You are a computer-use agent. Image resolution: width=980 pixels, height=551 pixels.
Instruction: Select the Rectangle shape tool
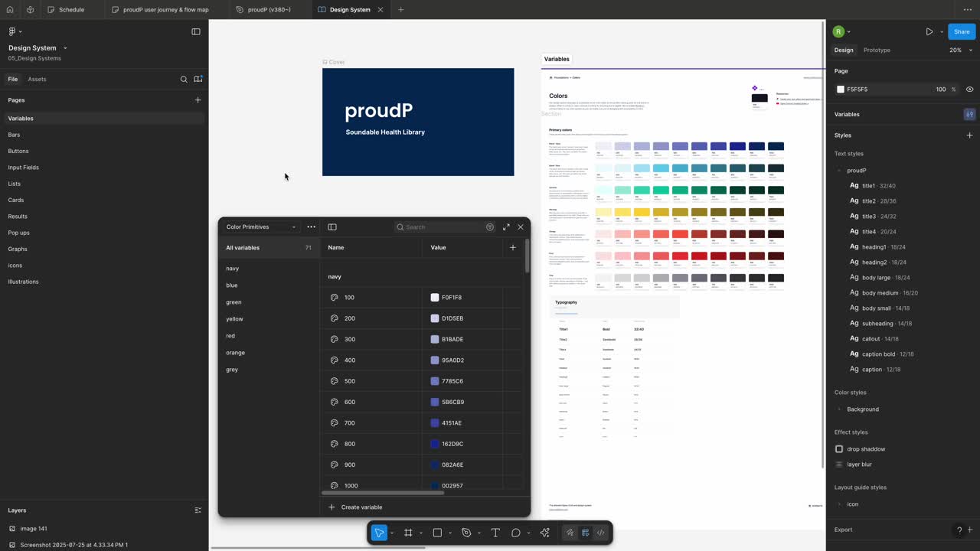coord(437,533)
